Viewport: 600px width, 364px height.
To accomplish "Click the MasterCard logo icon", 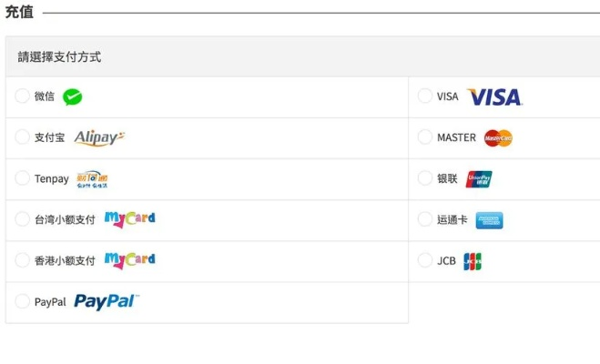I will coord(498,137).
